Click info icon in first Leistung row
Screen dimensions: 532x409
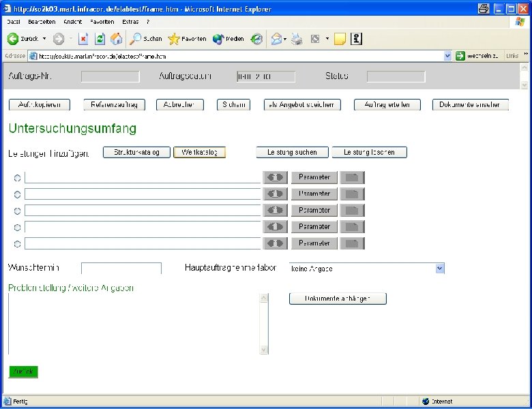[x=275, y=177]
